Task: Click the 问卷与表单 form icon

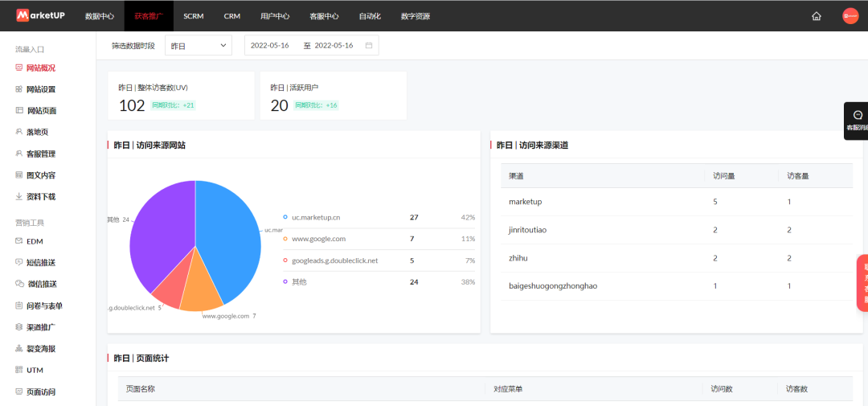Action: pyautogui.click(x=18, y=306)
